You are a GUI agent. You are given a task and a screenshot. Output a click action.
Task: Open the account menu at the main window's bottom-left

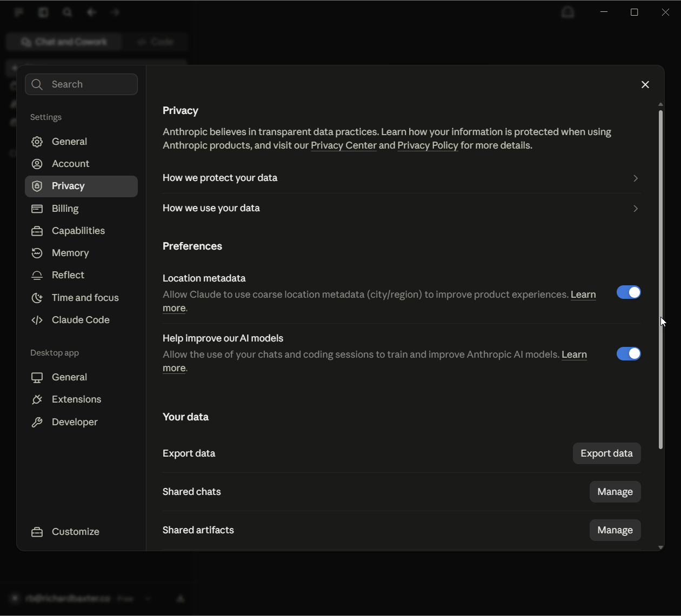(x=81, y=598)
